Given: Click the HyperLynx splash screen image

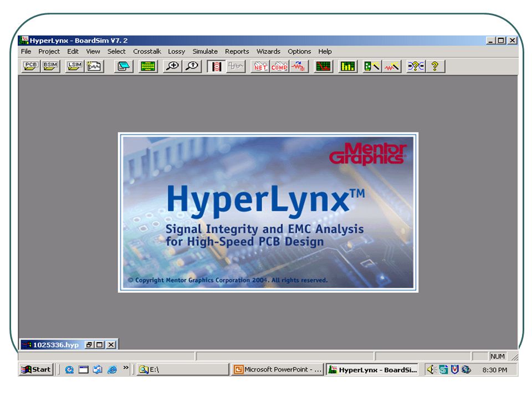Looking at the screenshot, I should tap(268, 212).
